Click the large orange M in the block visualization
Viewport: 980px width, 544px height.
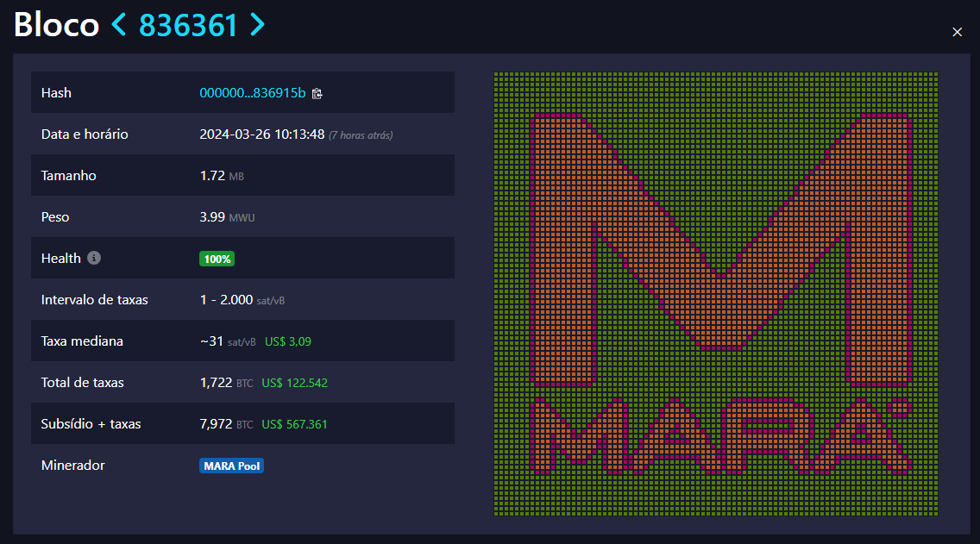click(x=721, y=250)
